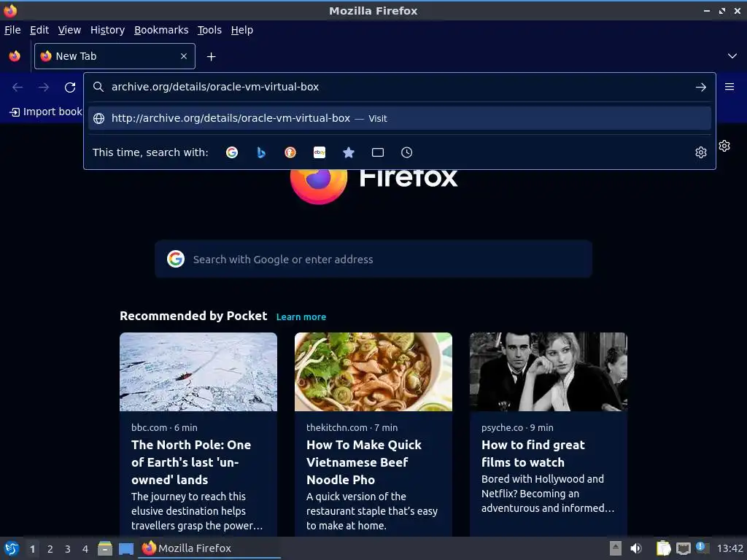Viewport: 747px width, 560px height.
Task: Search this time with eBay icon
Action: click(320, 152)
